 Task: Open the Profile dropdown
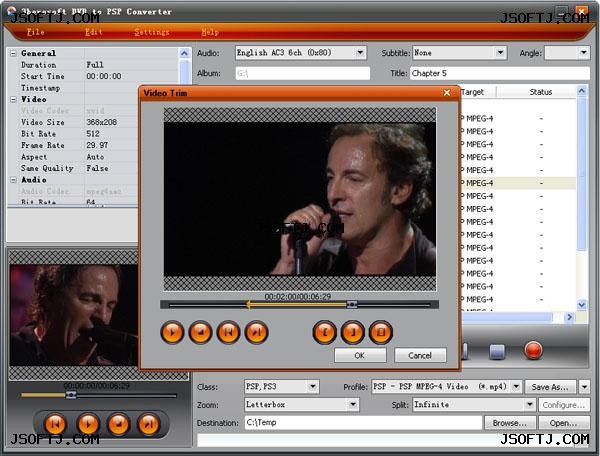click(516, 386)
